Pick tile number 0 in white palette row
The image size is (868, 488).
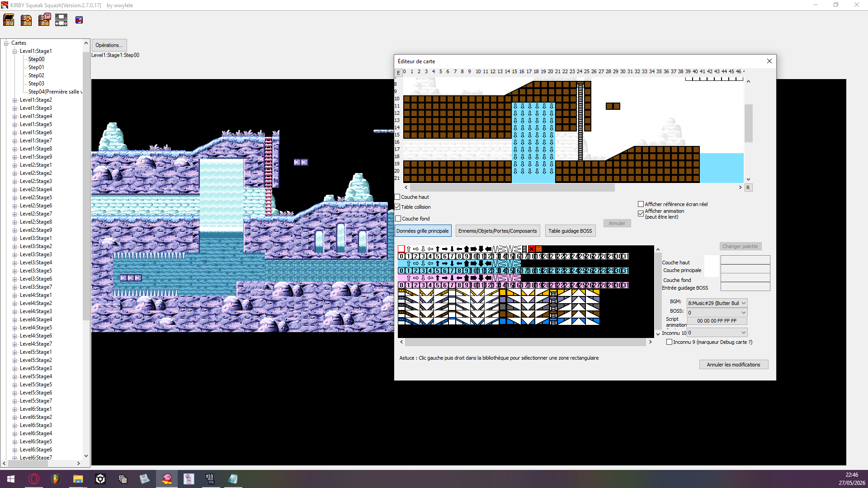point(401,256)
